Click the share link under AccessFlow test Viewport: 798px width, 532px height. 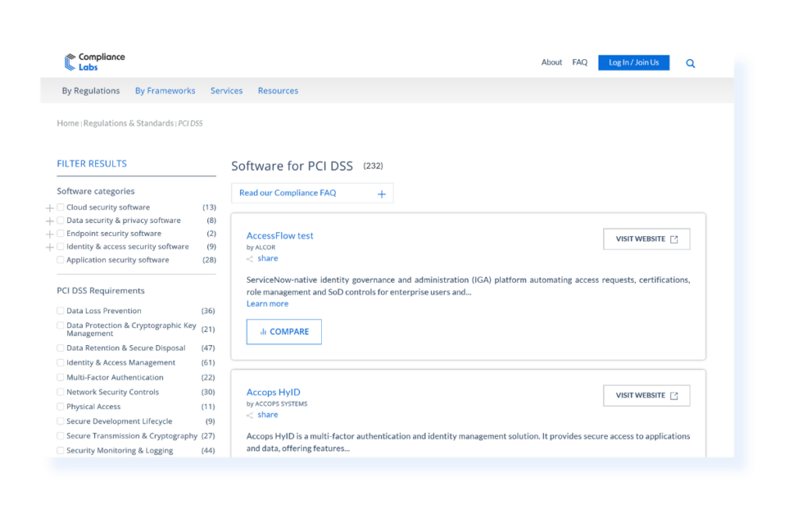(268, 259)
